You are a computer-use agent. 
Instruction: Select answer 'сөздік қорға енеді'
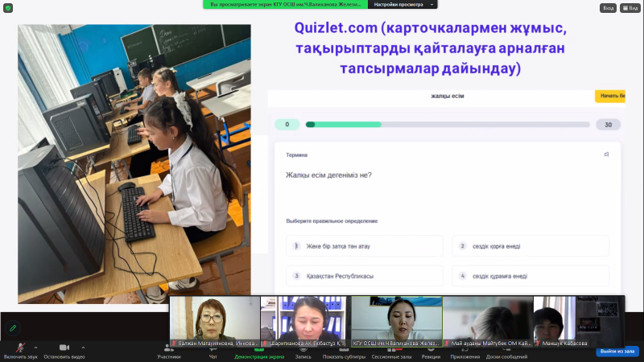click(530, 245)
